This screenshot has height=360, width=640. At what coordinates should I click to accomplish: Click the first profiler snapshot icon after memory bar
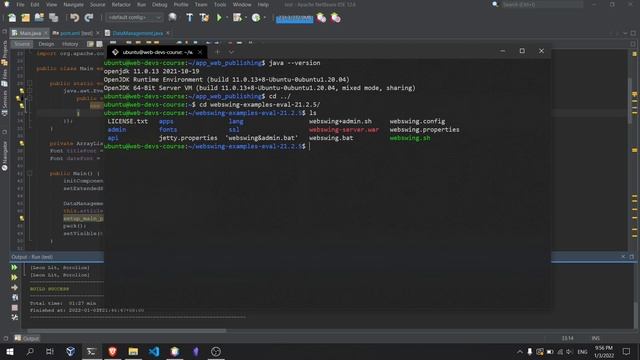(321, 18)
